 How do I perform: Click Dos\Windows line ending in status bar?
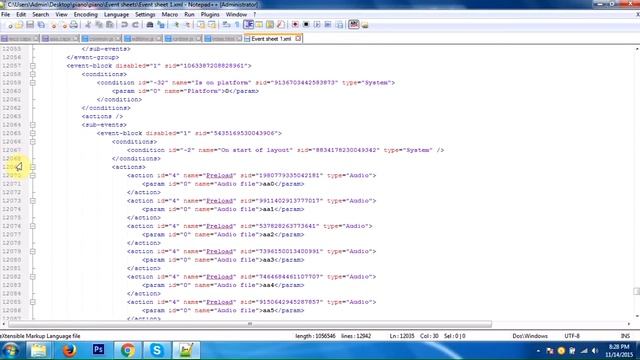pyautogui.click(x=530, y=336)
